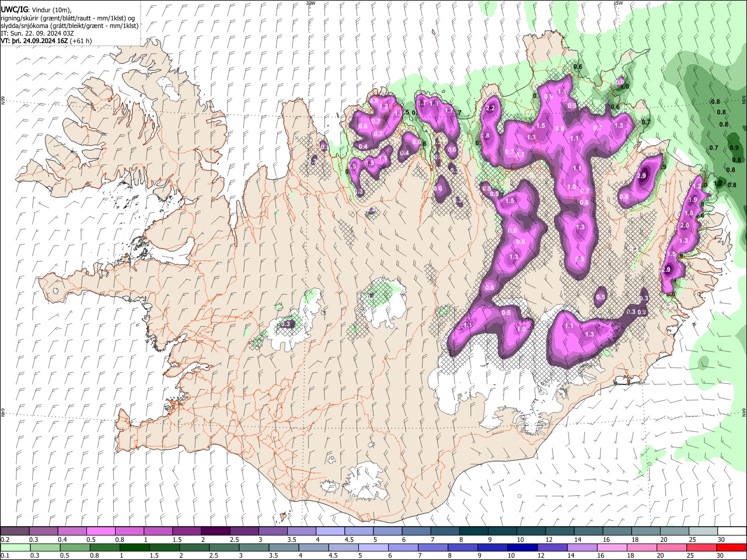This screenshot has width=747, height=560.
Task: Click the '0.1' label on the rain scale
Action: tap(5, 556)
